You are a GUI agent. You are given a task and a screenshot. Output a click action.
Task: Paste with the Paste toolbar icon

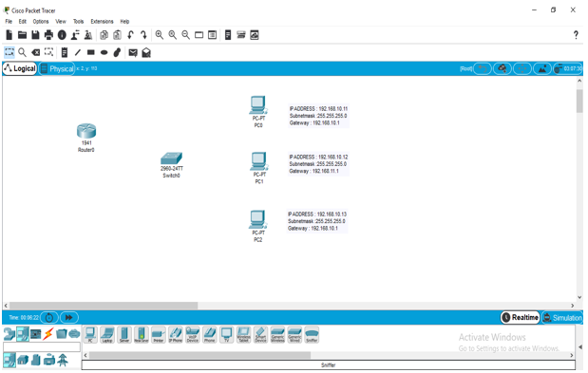point(117,35)
